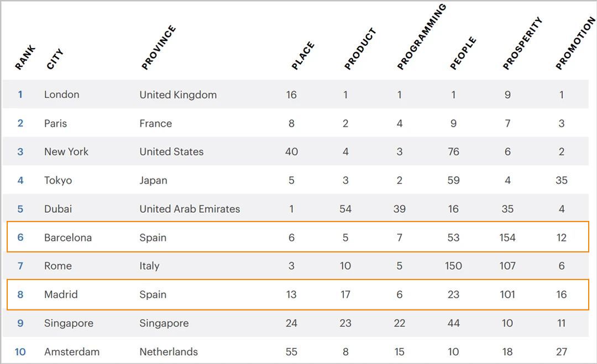Click Rome's people value 150
The height and width of the screenshot is (364, 597).
click(x=453, y=266)
